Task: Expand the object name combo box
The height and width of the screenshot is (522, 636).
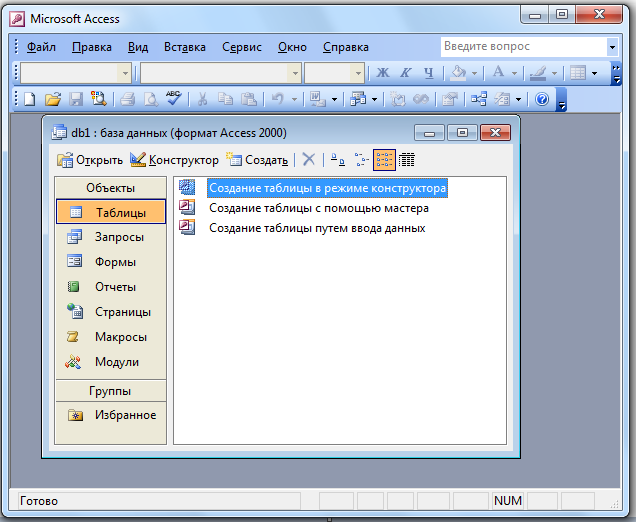Action: pyautogui.click(x=125, y=73)
